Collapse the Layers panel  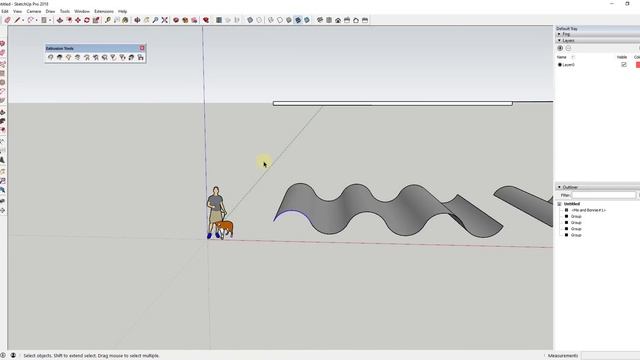pyautogui.click(x=559, y=40)
